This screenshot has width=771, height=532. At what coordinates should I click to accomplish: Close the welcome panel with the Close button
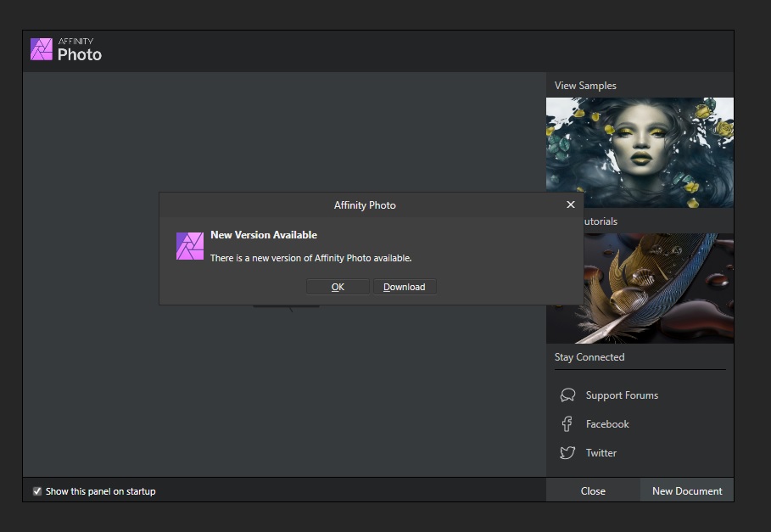[x=593, y=490]
